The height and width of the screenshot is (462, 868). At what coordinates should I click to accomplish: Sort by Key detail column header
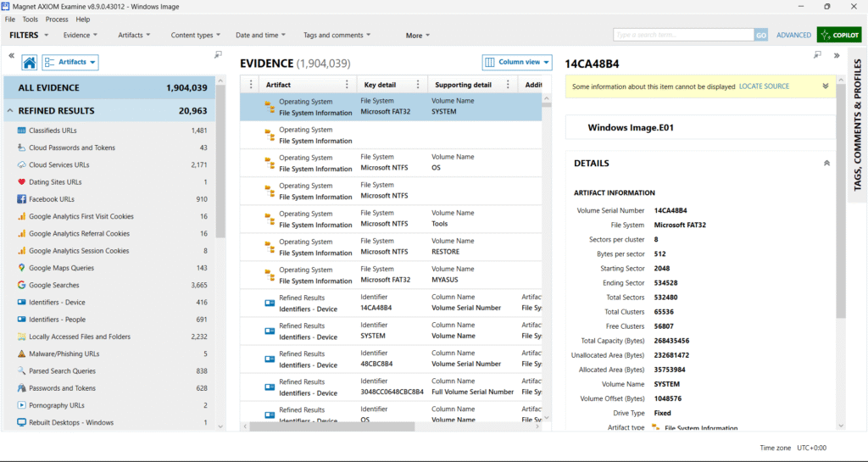coord(380,85)
